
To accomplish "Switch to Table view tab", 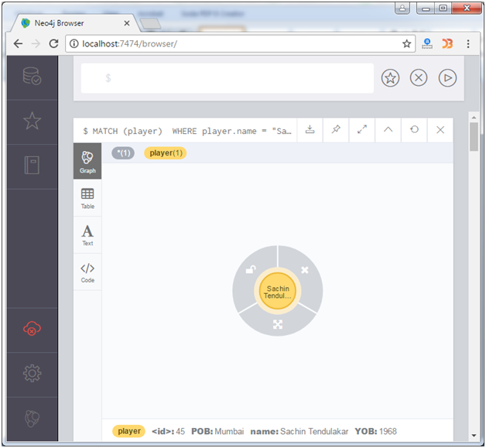I will pos(87,199).
